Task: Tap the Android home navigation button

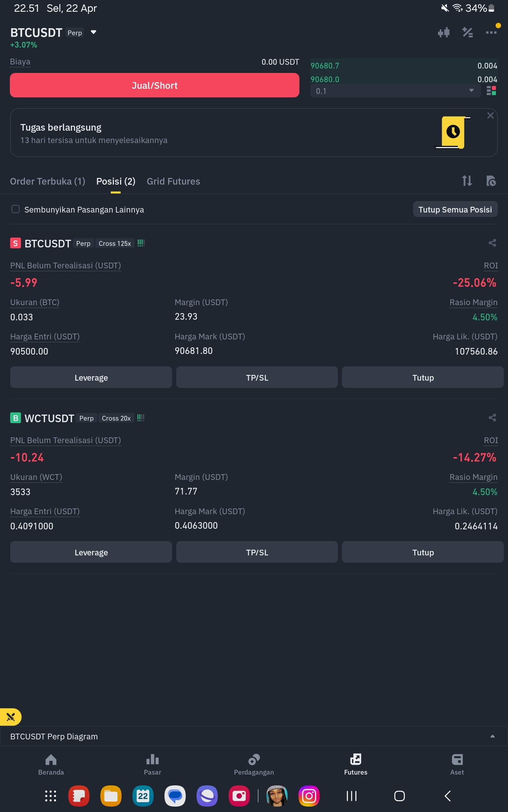Action: (x=399, y=796)
